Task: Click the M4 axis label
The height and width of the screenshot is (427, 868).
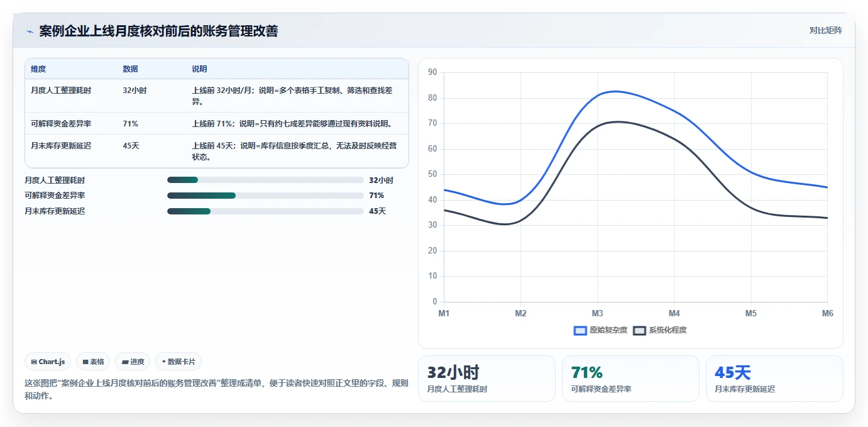Action: click(x=674, y=313)
